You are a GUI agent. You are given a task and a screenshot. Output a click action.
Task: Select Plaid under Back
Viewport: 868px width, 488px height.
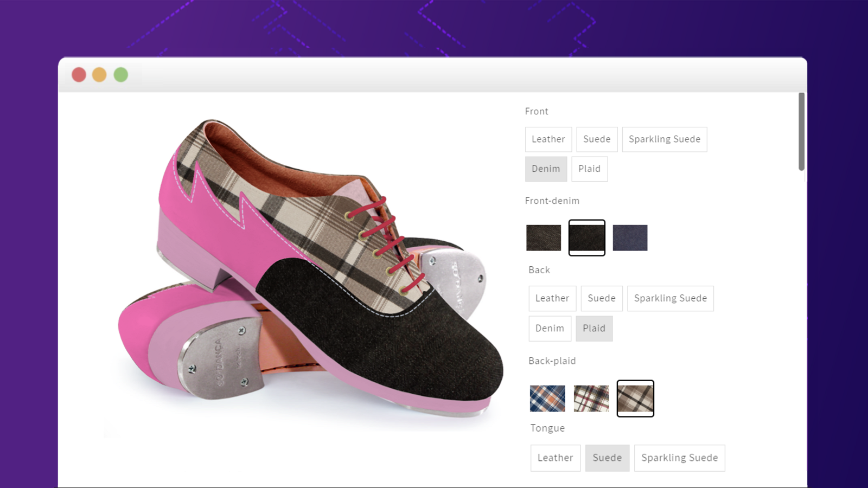coord(594,329)
